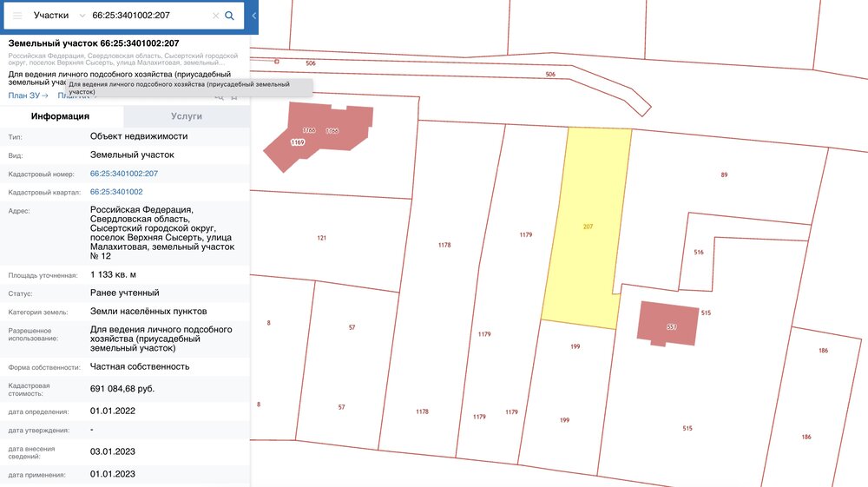
Task: Clear the search query with X icon
Action: pyautogui.click(x=216, y=16)
